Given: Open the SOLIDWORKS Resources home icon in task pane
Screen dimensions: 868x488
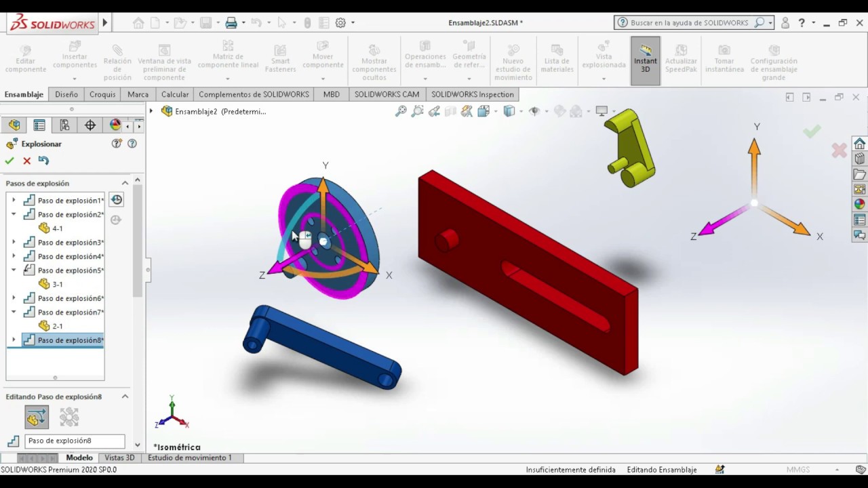Looking at the screenshot, I should (860, 144).
